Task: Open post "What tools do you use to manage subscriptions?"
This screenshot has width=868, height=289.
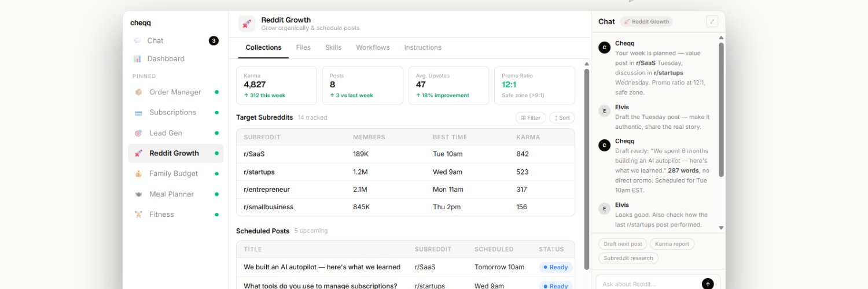Action: click(x=321, y=286)
